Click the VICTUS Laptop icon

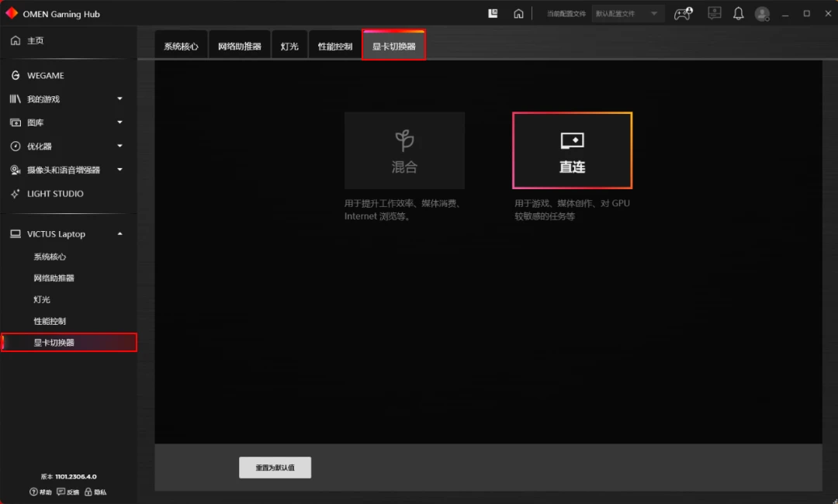16,234
